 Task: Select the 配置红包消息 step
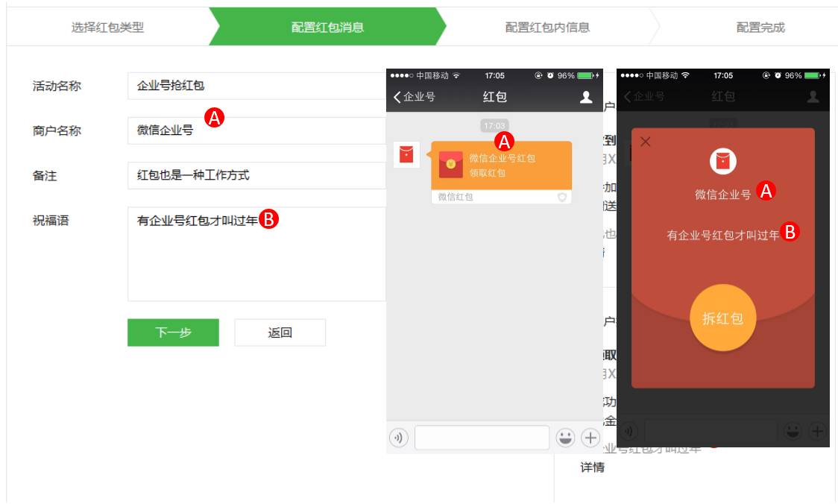327,28
